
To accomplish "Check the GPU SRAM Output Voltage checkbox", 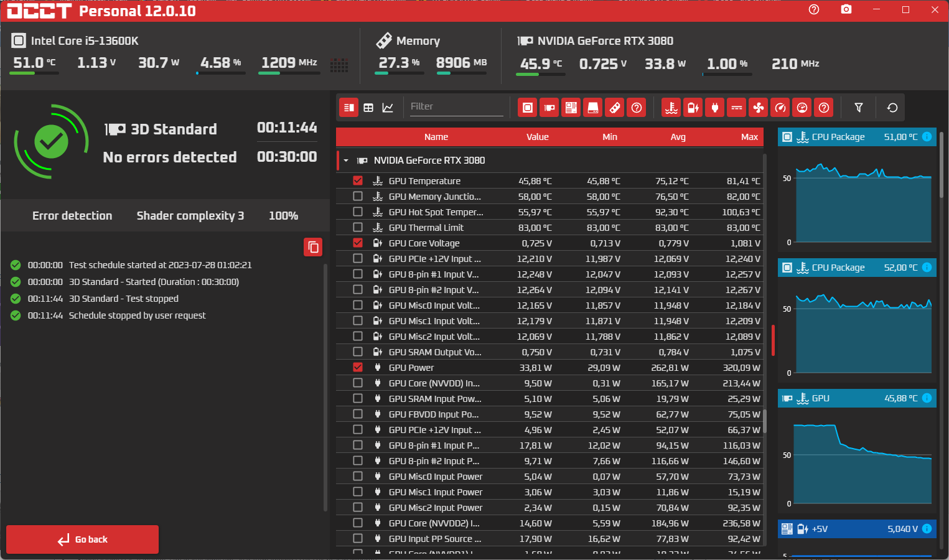I will [x=358, y=352].
